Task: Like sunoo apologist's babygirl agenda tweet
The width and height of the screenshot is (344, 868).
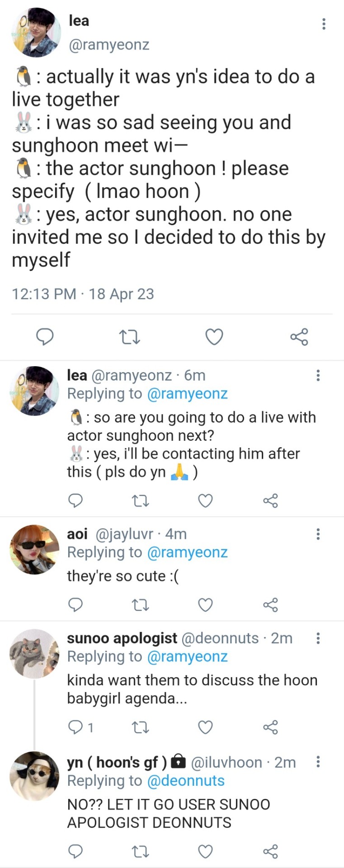Action: (x=205, y=727)
